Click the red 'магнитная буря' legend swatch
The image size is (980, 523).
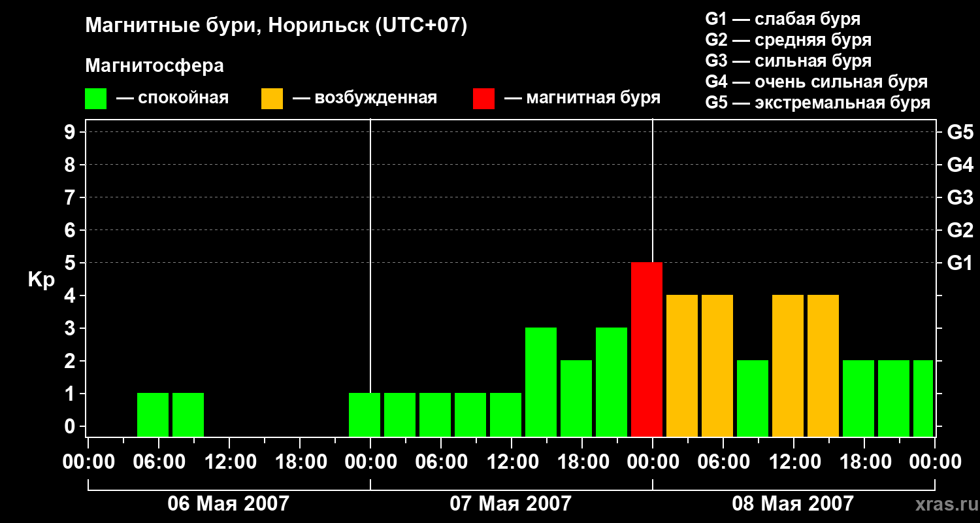[483, 99]
